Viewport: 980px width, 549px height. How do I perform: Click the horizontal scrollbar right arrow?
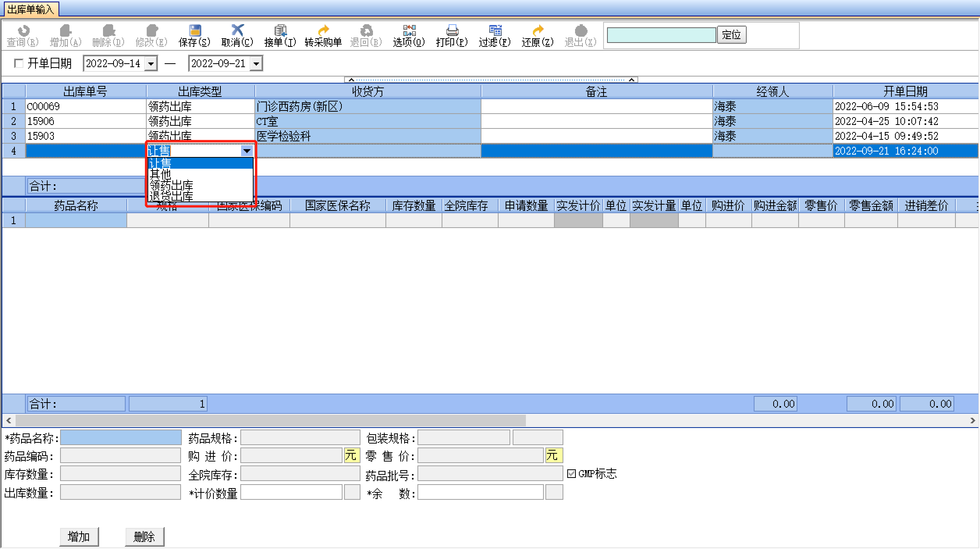[x=973, y=421]
